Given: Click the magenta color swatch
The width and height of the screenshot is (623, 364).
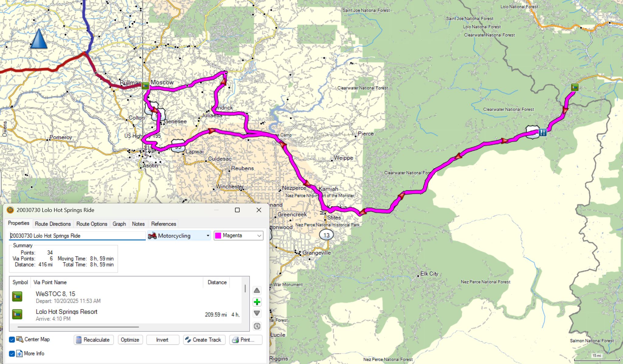Looking at the screenshot, I should (x=218, y=236).
